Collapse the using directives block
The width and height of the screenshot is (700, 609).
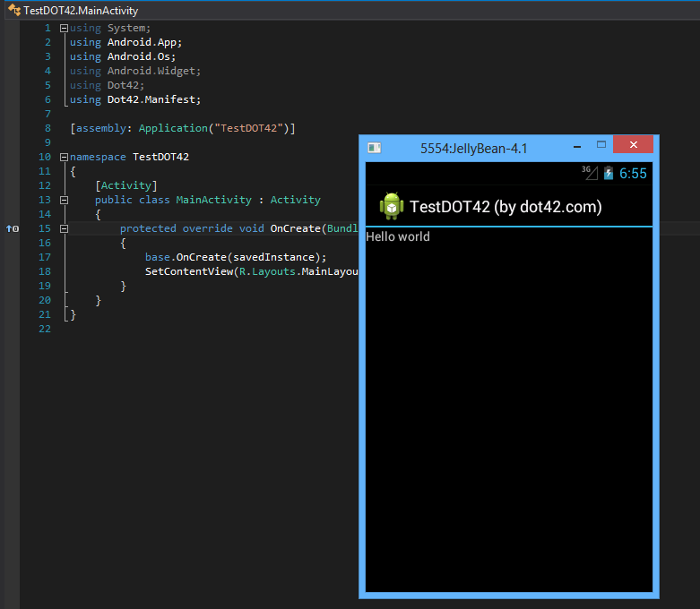tap(64, 28)
